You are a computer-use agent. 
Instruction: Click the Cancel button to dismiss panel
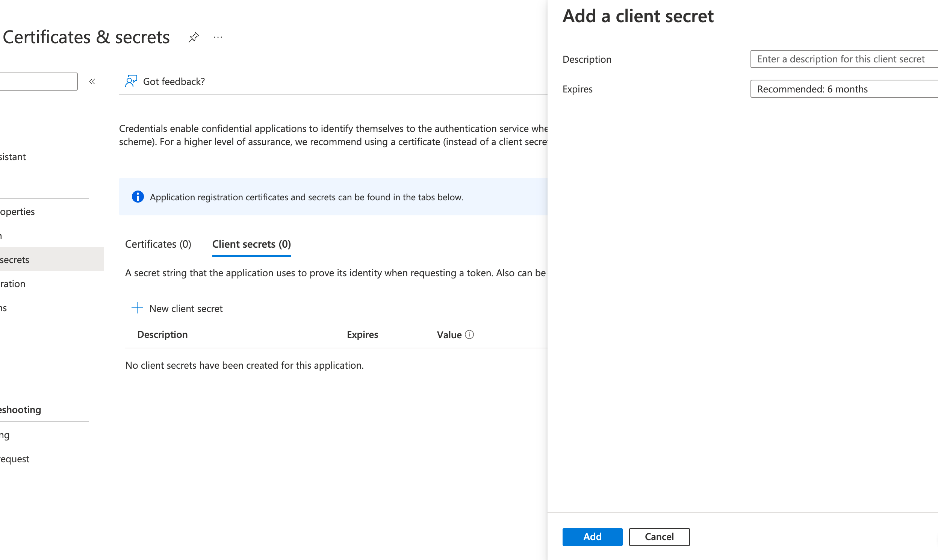pyautogui.click(x=659, y=537)
